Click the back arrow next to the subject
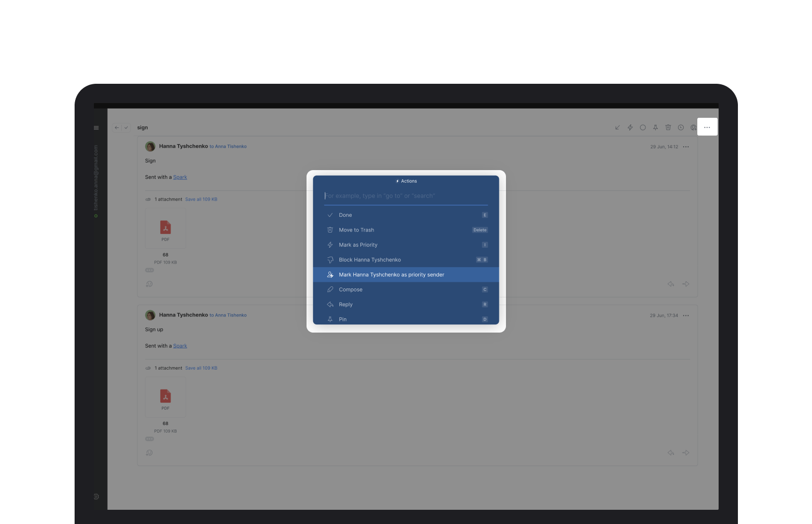This screenshot has width=812, height=524. (117, 128)
